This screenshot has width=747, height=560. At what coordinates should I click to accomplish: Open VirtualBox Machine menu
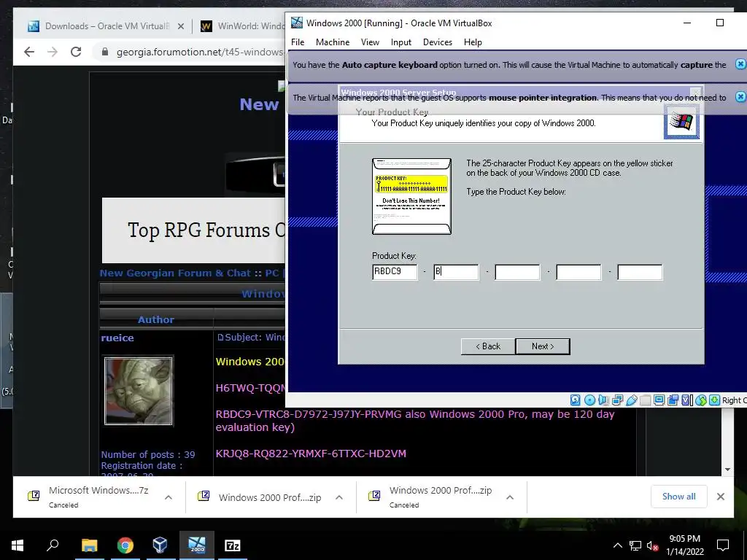[333, 42]
